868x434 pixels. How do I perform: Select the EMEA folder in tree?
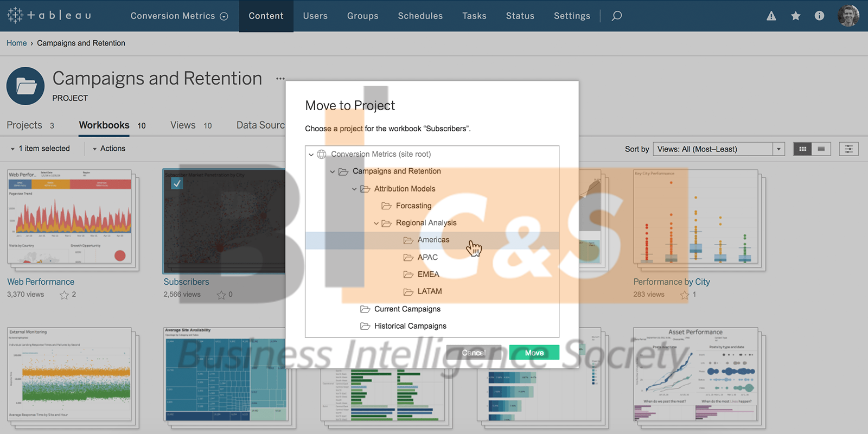click(x=428, y=275)
